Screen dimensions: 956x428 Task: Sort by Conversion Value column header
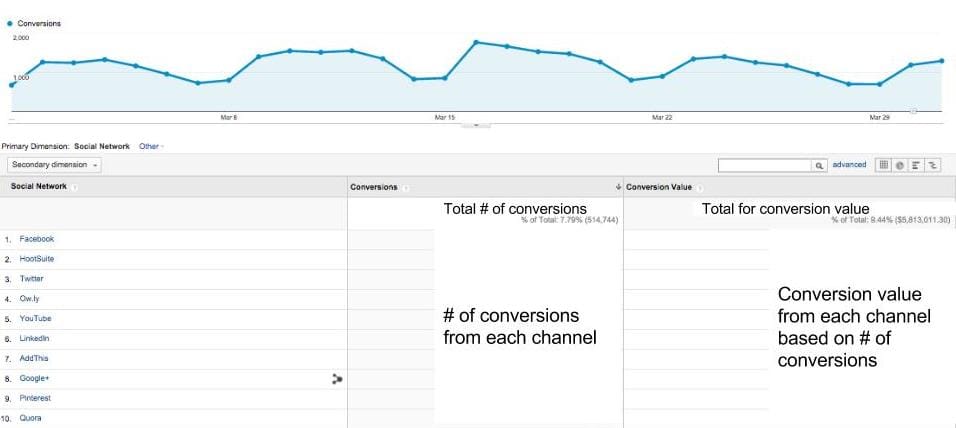[659, 187]
